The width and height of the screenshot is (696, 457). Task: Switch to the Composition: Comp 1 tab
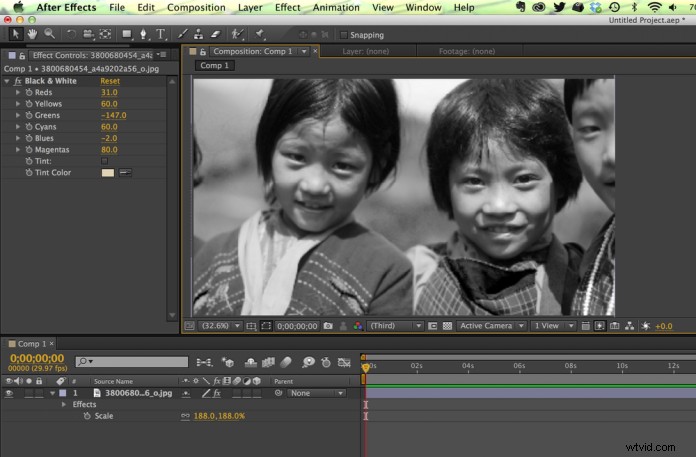pyautogui.click(x=253, y=51)
